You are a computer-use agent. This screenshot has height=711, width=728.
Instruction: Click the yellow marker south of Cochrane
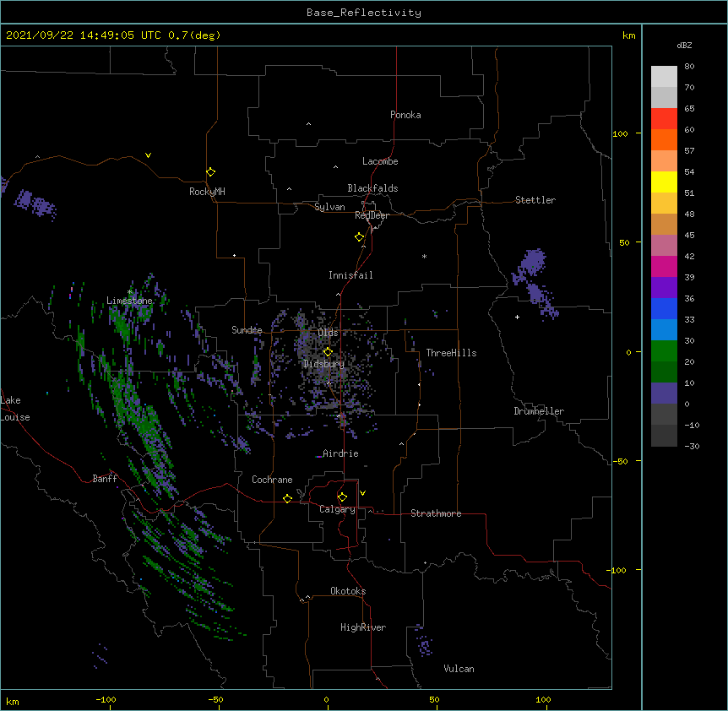(287, 498)
